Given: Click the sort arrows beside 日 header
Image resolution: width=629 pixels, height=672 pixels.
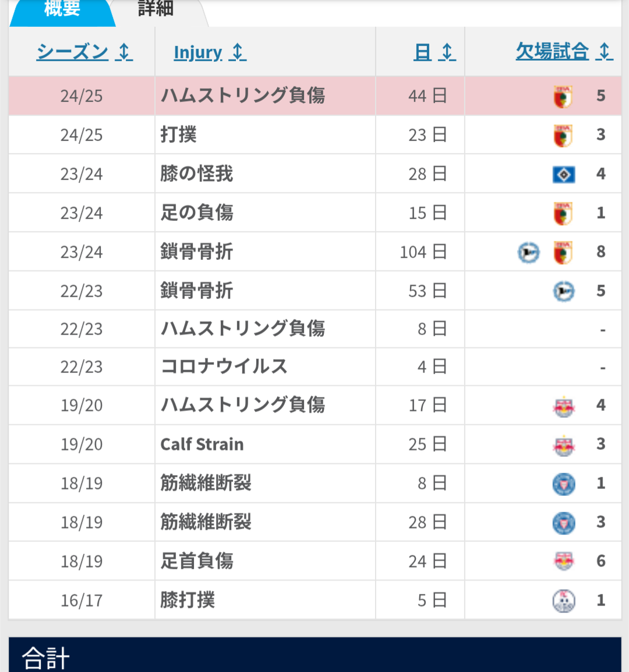Looking at the screenshot, I should pos(447,52).
